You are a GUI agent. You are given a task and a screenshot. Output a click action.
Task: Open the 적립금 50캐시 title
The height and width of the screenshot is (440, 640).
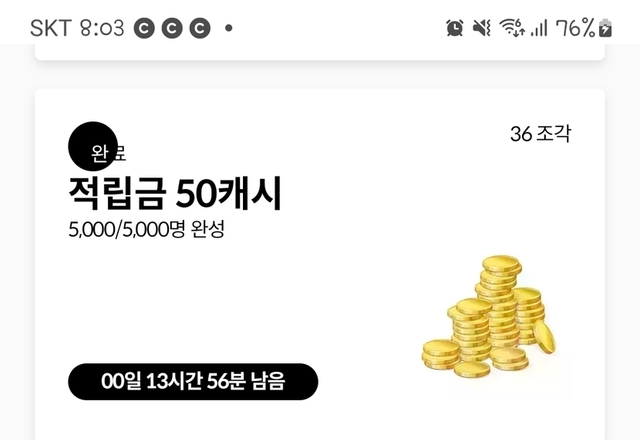tap(175, 193)
